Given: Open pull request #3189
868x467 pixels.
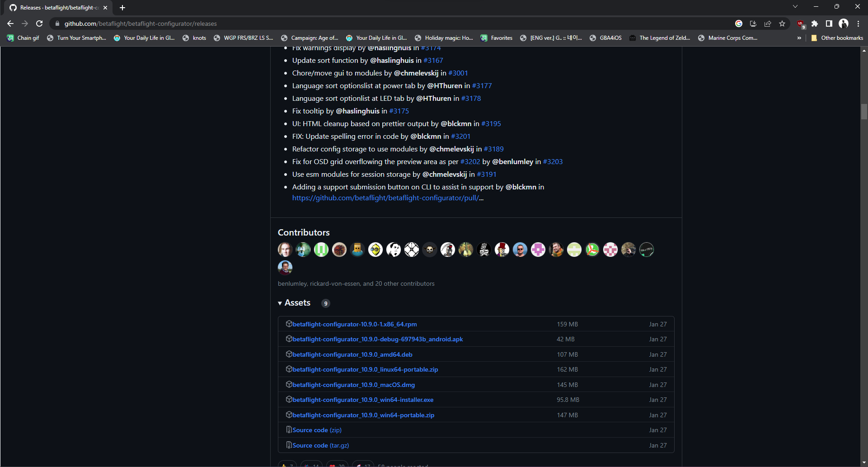Looking at the screenshot, I should coord(494,149).
